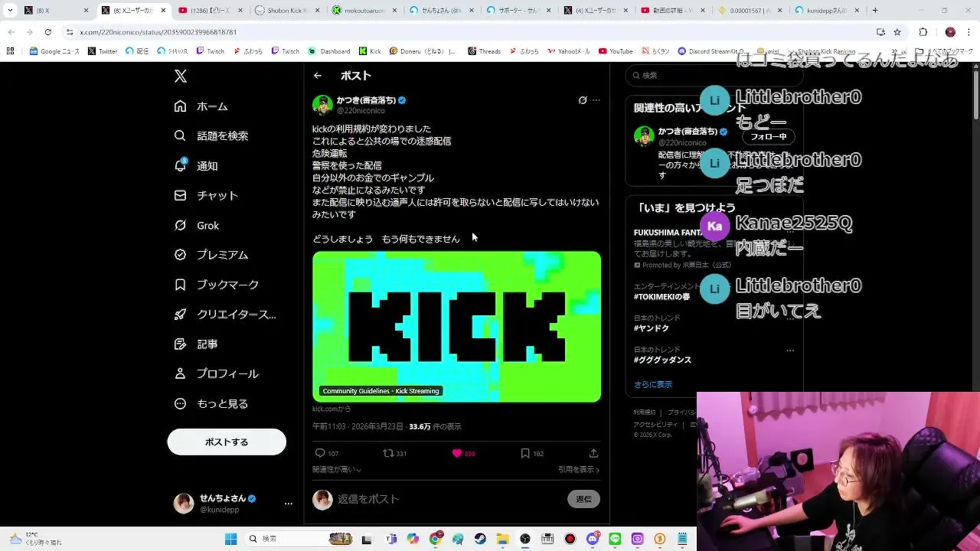
Task: Click the share icon on the post
Action: click(593, 453)
